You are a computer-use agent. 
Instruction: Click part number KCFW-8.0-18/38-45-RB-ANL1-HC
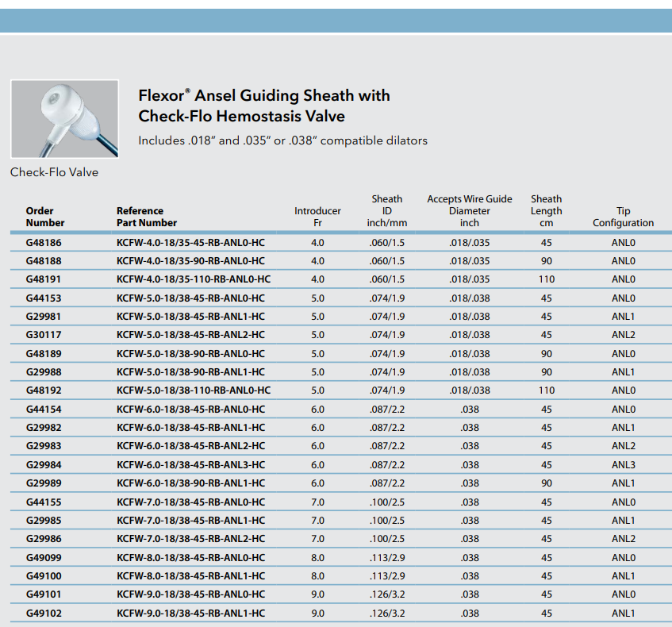190,576
